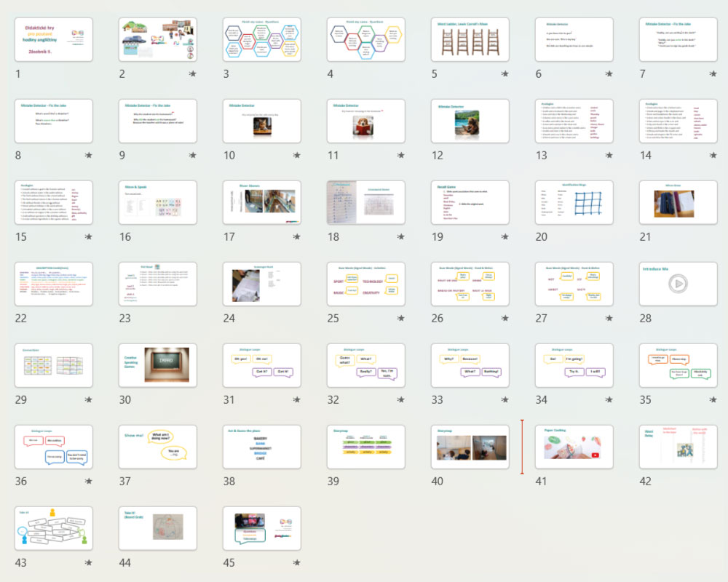Select the Show me! slide 37
Screen dimensions: 728x582
pyautogui.click(x=158, y=447)
